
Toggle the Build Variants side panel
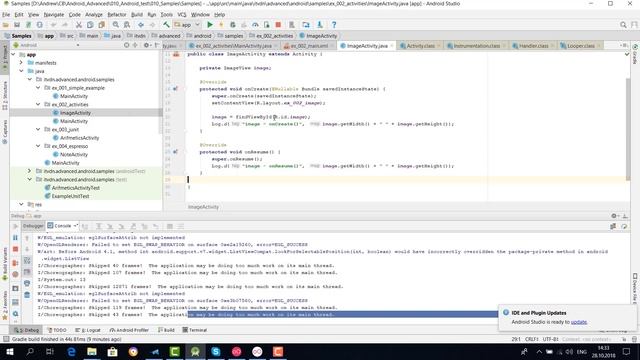(x=5, y=264)
